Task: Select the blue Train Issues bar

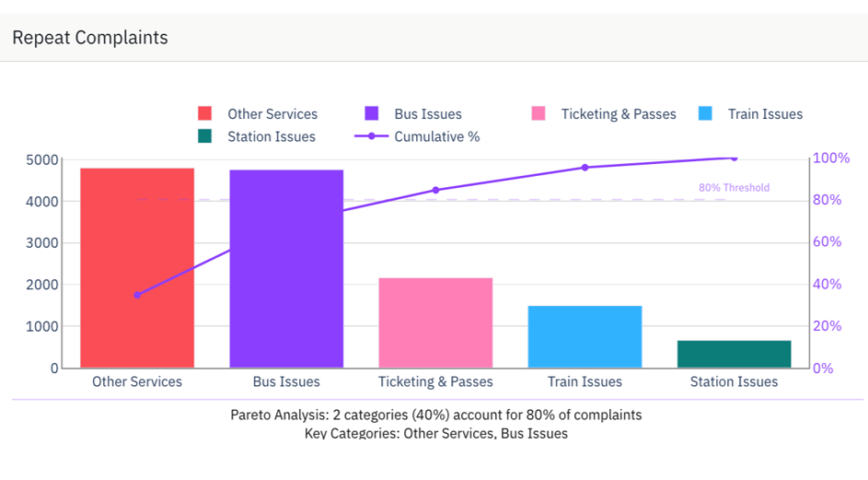Action: 584,337
